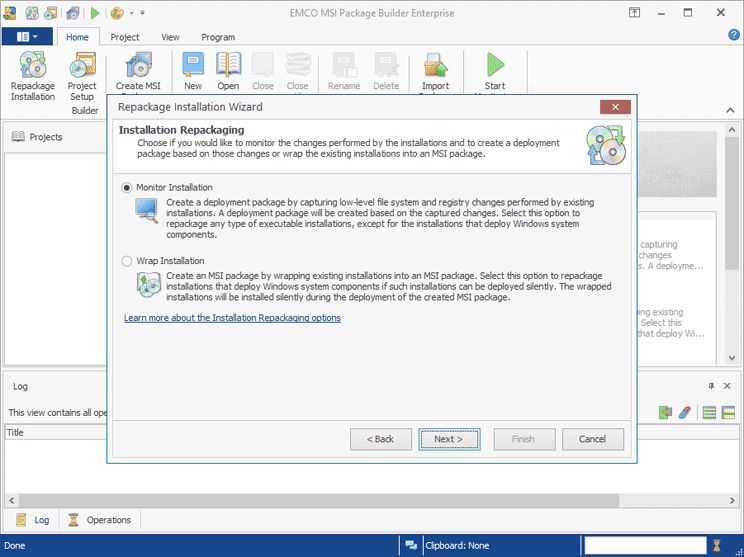Click the application logo icon in title bar

coord(10,13)
